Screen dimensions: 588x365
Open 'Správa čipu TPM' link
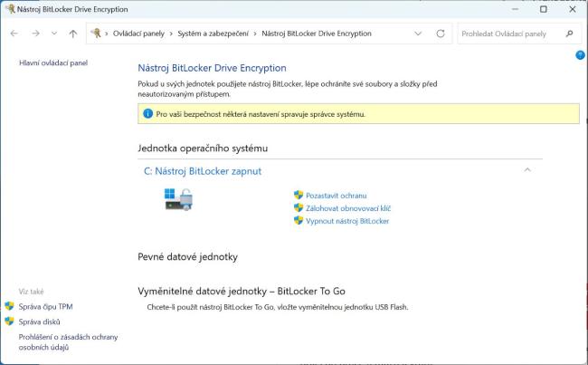click(x=45, y=307)
